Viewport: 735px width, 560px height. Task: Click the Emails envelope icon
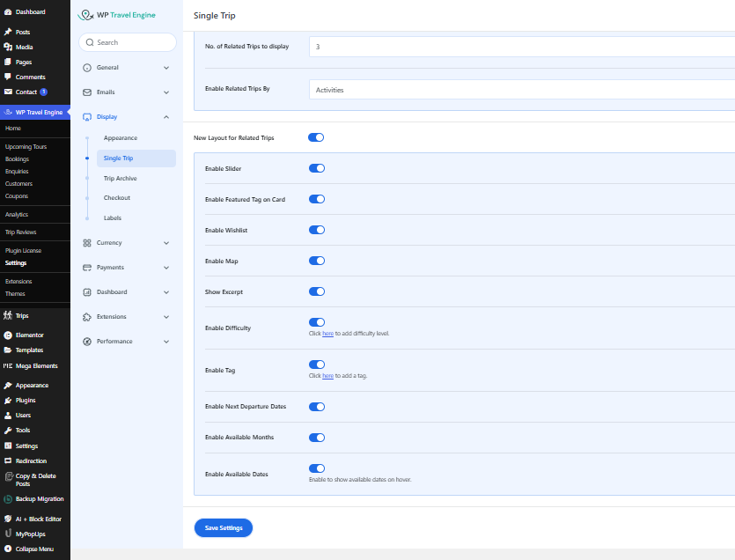[87, 92]
